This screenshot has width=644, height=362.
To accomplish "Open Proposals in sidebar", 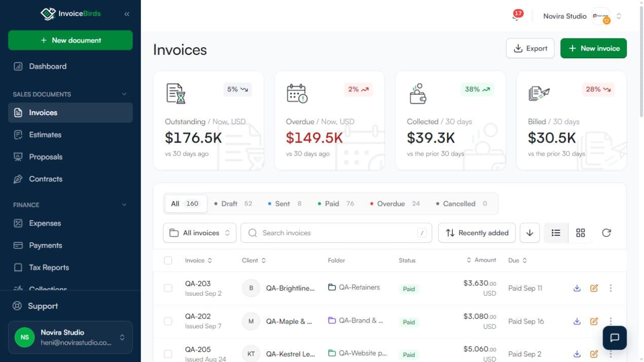I will click(70, 157).
